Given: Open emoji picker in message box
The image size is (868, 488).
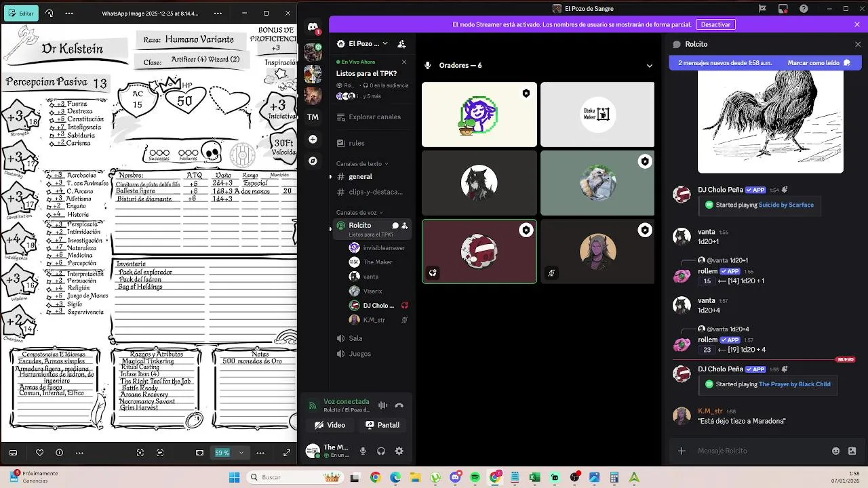Looking at the screenshot, I should [835, 451].
